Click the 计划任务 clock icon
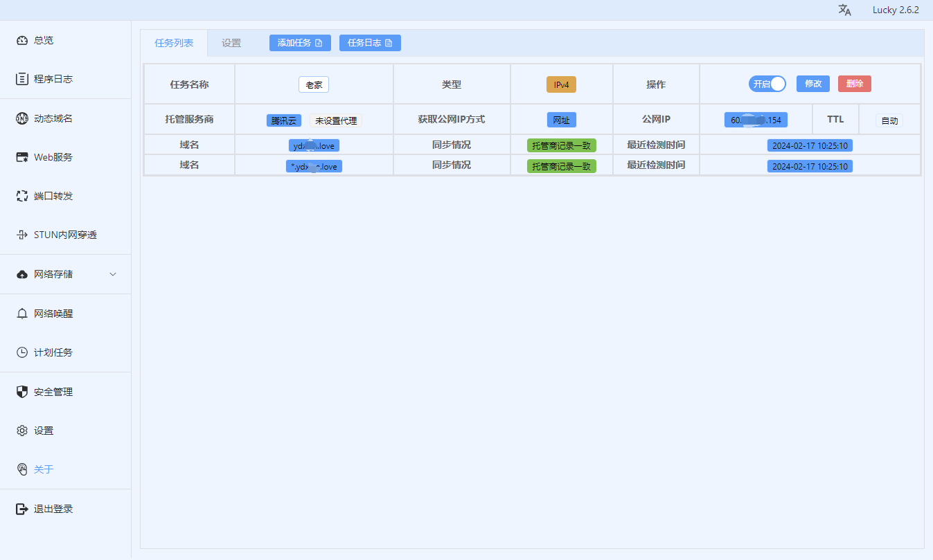 point(22,352)
